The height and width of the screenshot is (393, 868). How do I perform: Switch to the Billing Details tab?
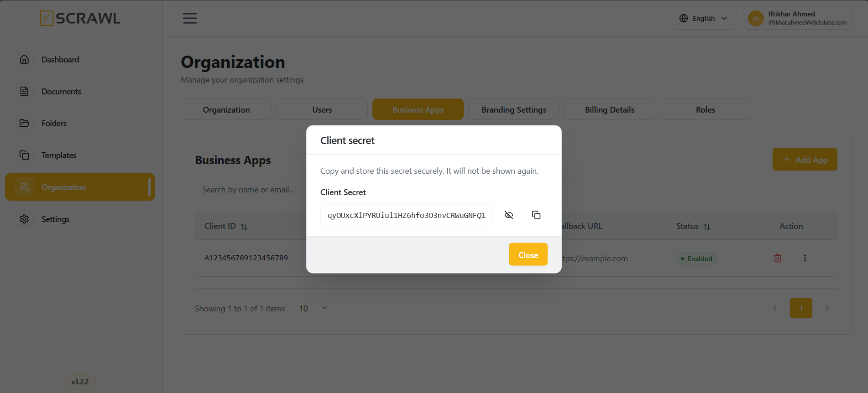(610, 109)
